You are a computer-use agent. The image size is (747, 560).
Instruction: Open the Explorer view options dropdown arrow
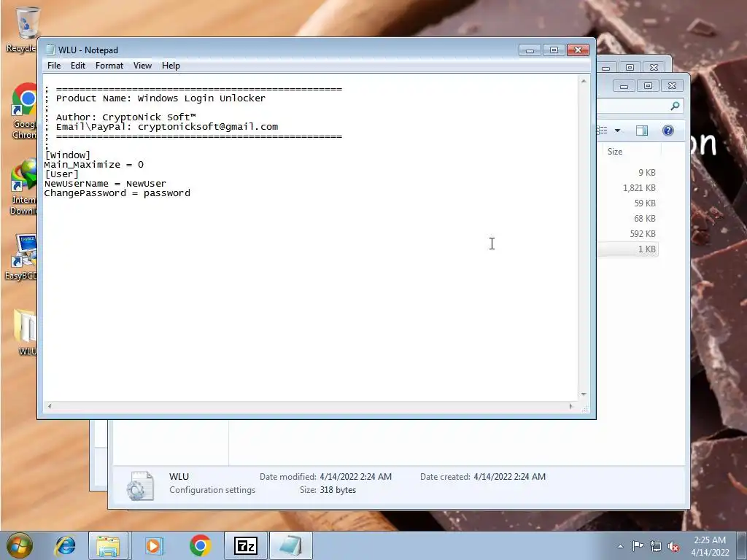coord(617,131)
